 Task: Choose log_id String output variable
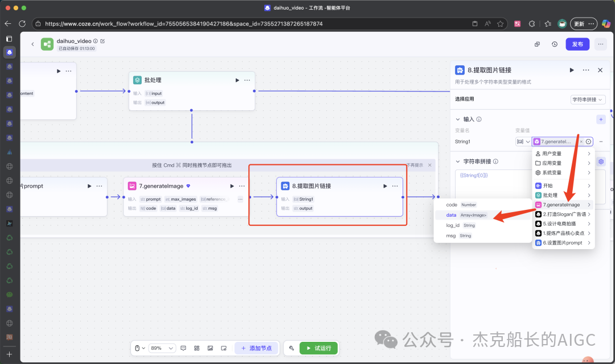coord(482,225)
